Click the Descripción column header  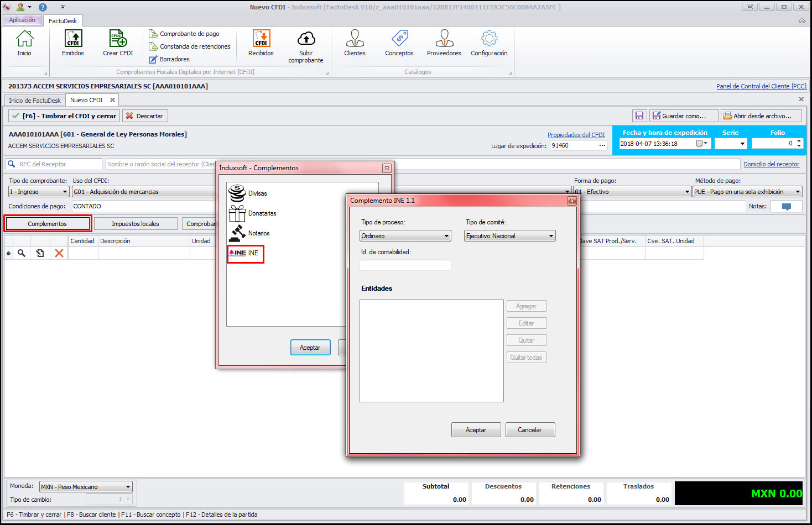pyautogui.click(x=144, y=241)
